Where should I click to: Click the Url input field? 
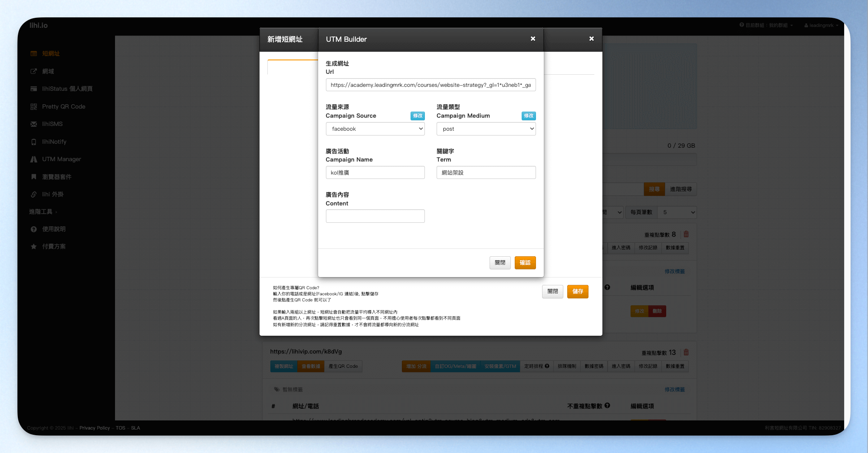click(431, 85)
